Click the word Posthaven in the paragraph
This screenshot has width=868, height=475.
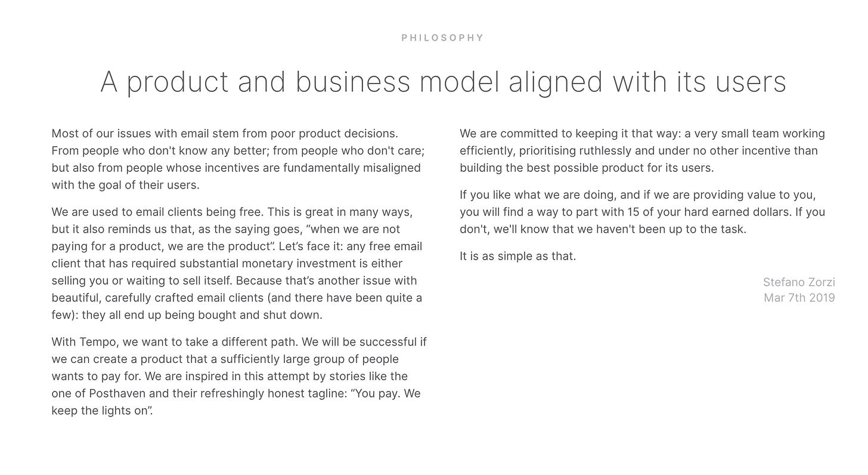(117, 394)
